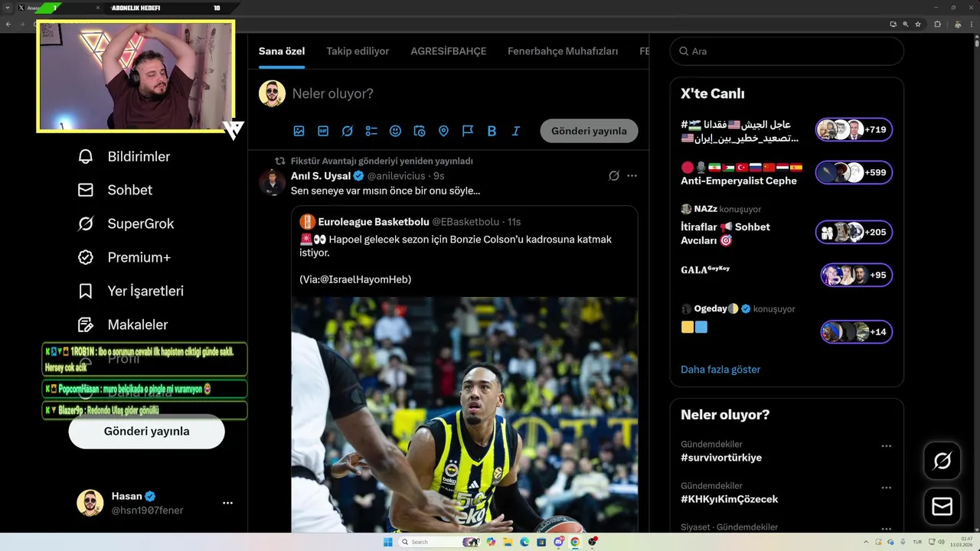Open Euroleague Basketbolu profile name
This screenshot has width=980, height=551.
tap(374, 222)
